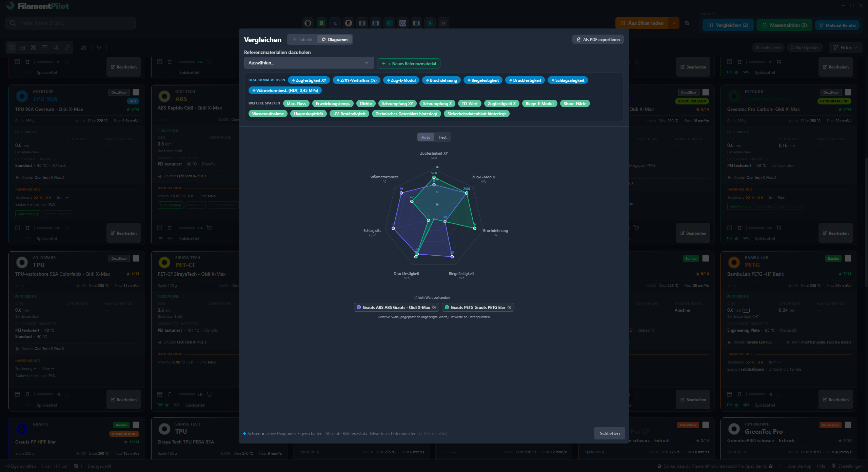The height and width of the screenshot is (472, 868).
Task: Click the wifi network toolbar icon
Action: (99, 47)
